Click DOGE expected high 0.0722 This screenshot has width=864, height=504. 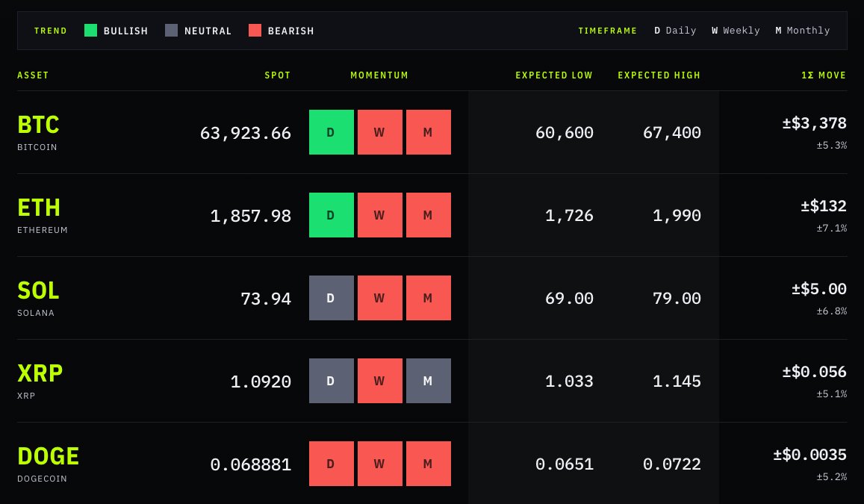671,464
